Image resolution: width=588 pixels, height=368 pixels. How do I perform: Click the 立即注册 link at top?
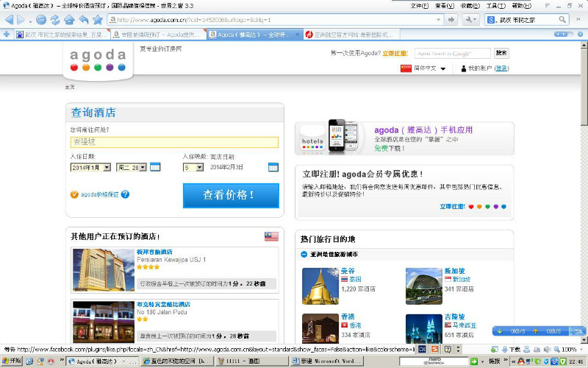[395, 53]
